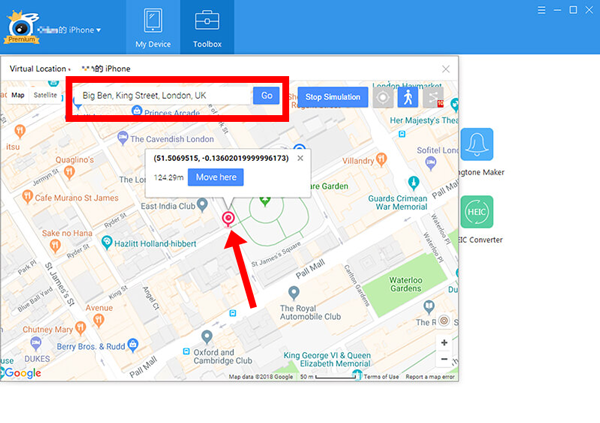
Task: Click the Virtual Location title label
Action: [x=38, y=69]
